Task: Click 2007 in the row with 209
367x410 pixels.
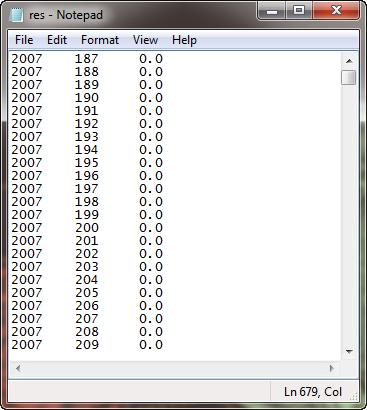Action: (27, 345)
